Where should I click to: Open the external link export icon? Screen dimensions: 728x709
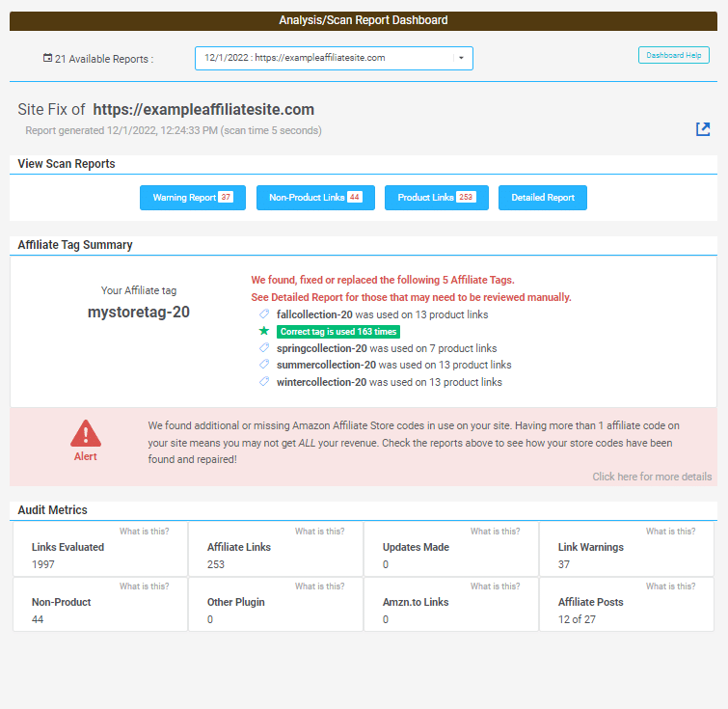703,129
